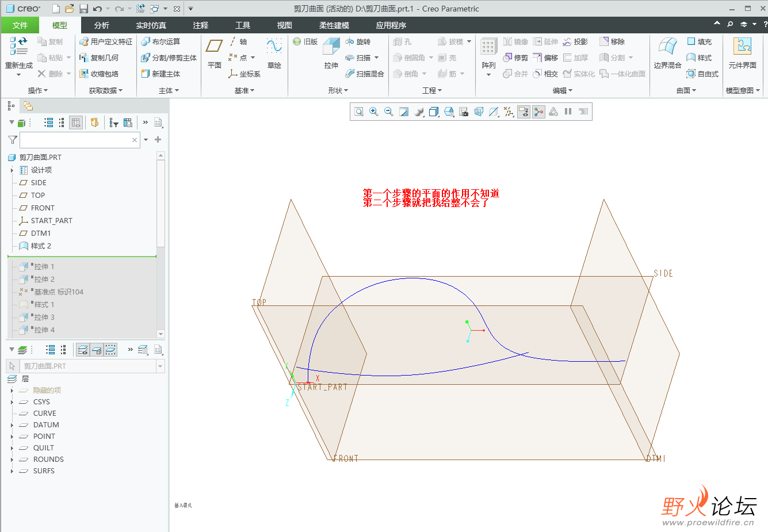
Task: Expand the Surfaces (曲面) group dropdown
Action: 686,90
